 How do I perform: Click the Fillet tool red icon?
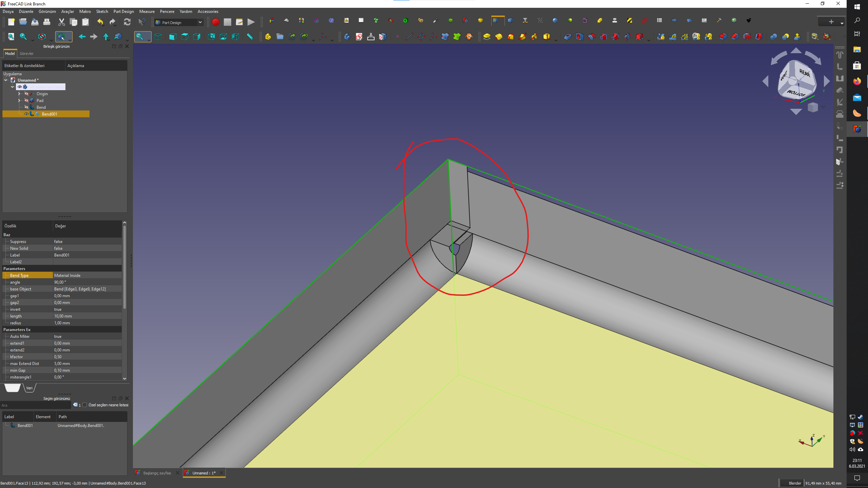[x=723, y=37]
